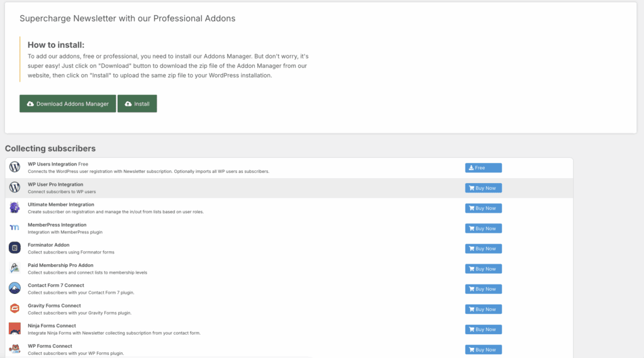Buy the Contact Form 7 Connect addon
This screenshot has height=358, width=644.
(x=484, y=289)
